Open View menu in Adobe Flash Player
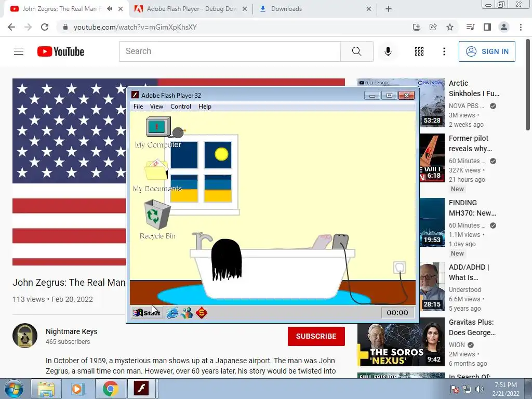This screenshot has height=399, width=532. click(x=156, y=107)
